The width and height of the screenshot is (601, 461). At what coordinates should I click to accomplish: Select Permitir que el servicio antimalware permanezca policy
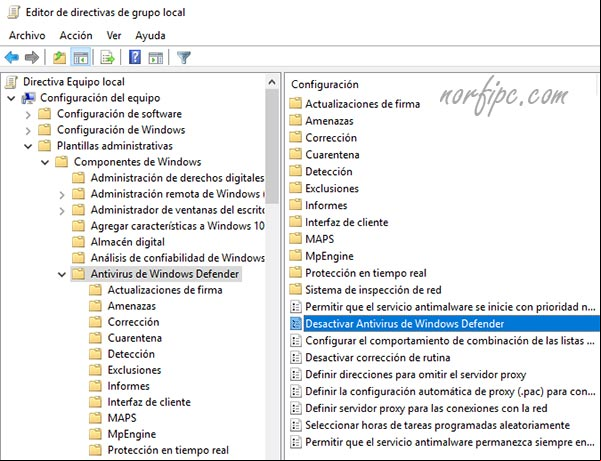coord(450,442)
